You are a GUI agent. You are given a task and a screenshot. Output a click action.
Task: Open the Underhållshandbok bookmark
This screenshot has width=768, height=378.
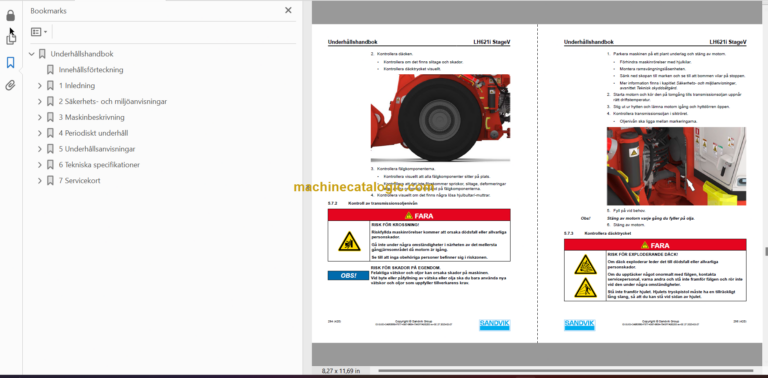pos(82,54)
